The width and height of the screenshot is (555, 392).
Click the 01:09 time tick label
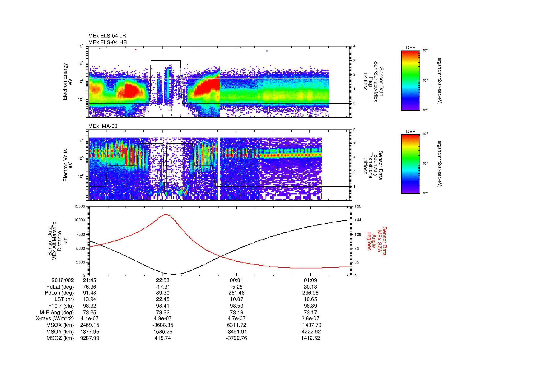tap(310, 280)
